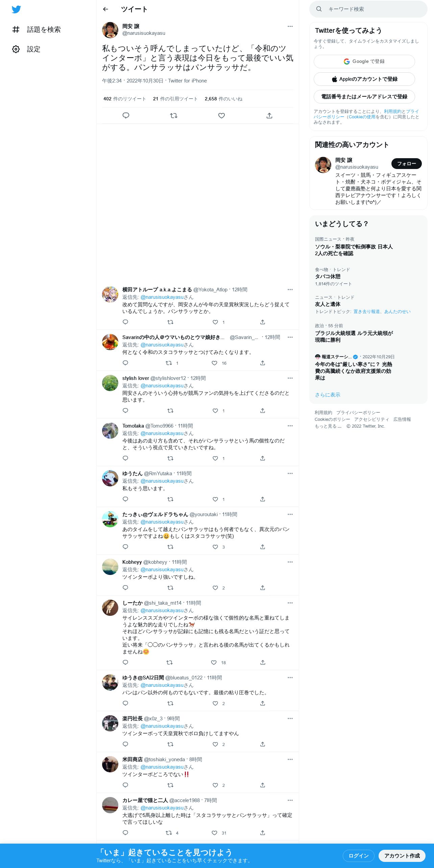
Task: Retweet the reply from カレー屋で猫と二人
Action: [x=169, y=833]
